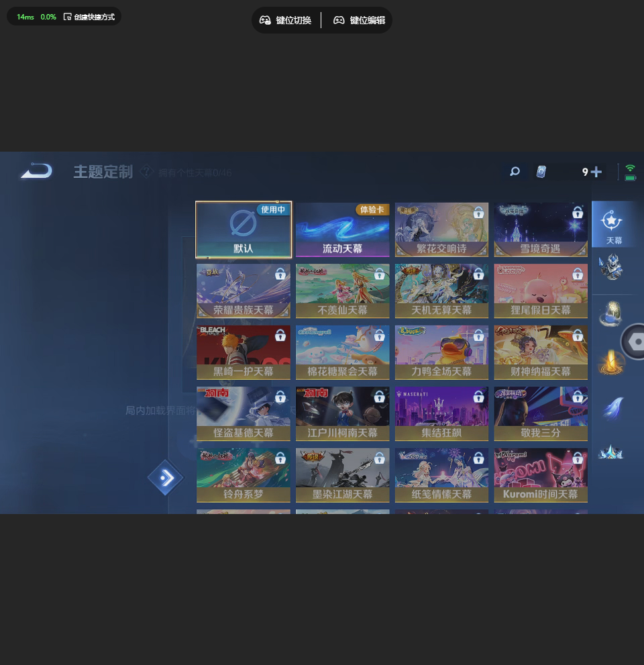Click the help question mark beside 主题定制

coord(147,172)
